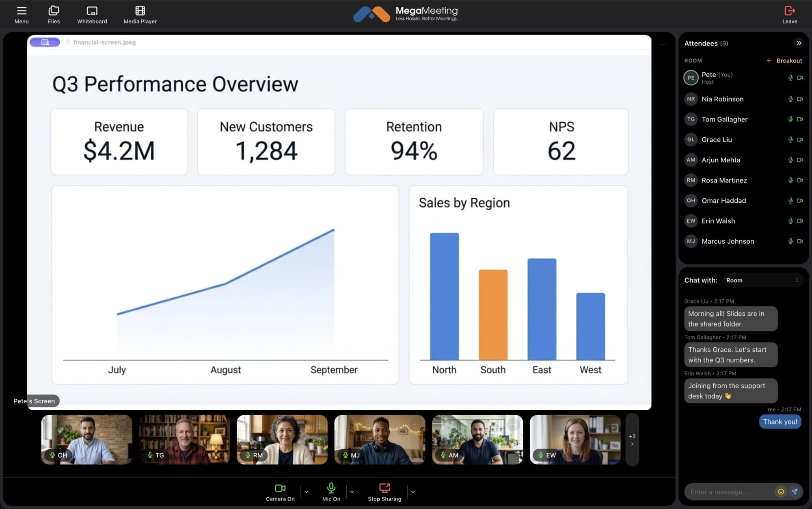Toggle Marcus Johnson's camera
This screenshot has width=812, height=509.
pos(800,241)
